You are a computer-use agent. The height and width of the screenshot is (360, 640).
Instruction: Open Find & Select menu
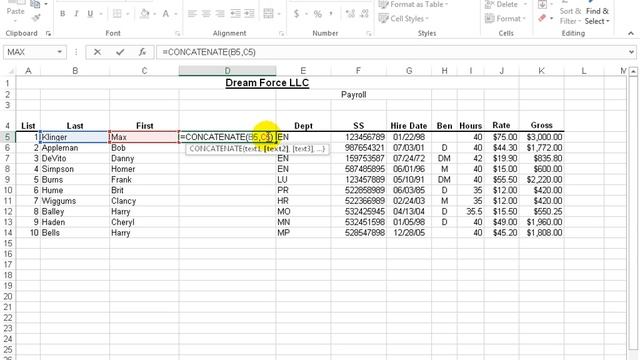pyautogui.click(x=597, y=16)
